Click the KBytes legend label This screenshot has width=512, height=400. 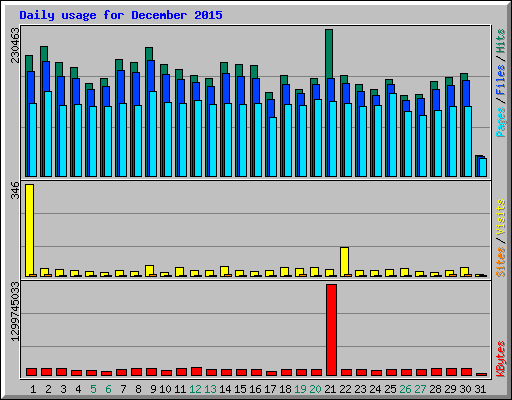(x=501, y=359)
